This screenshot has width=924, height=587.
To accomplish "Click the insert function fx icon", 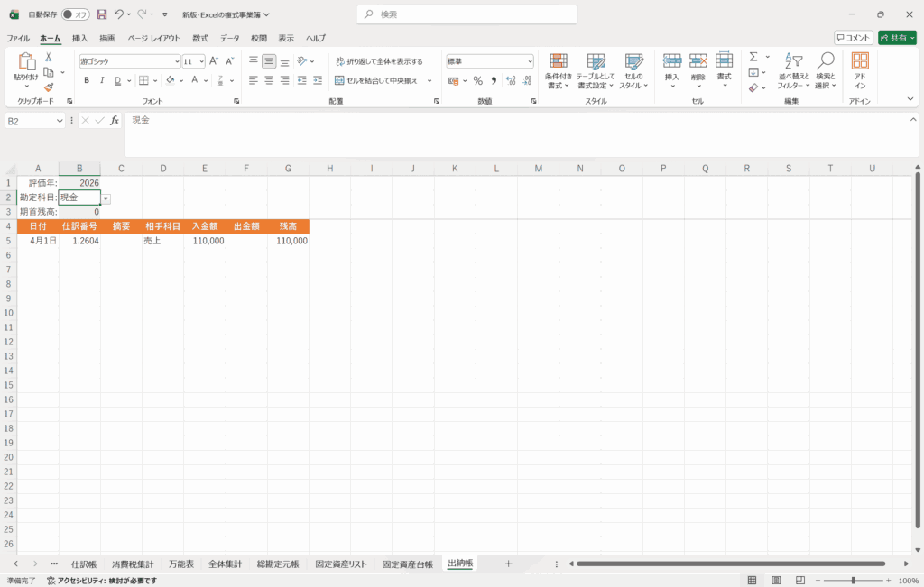I will (x=115, y=121).
